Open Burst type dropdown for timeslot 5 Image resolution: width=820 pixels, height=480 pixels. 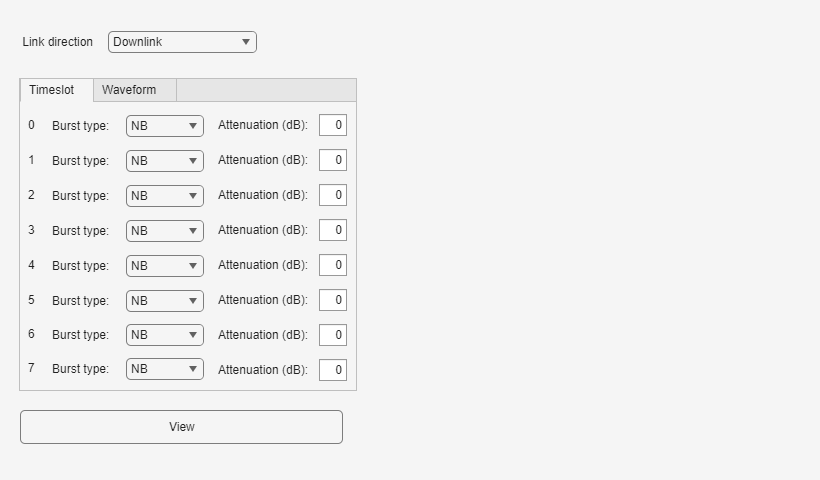[165, 301]
